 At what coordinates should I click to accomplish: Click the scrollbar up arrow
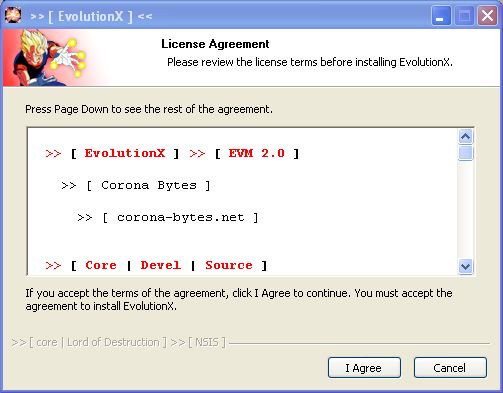point(465,136)
